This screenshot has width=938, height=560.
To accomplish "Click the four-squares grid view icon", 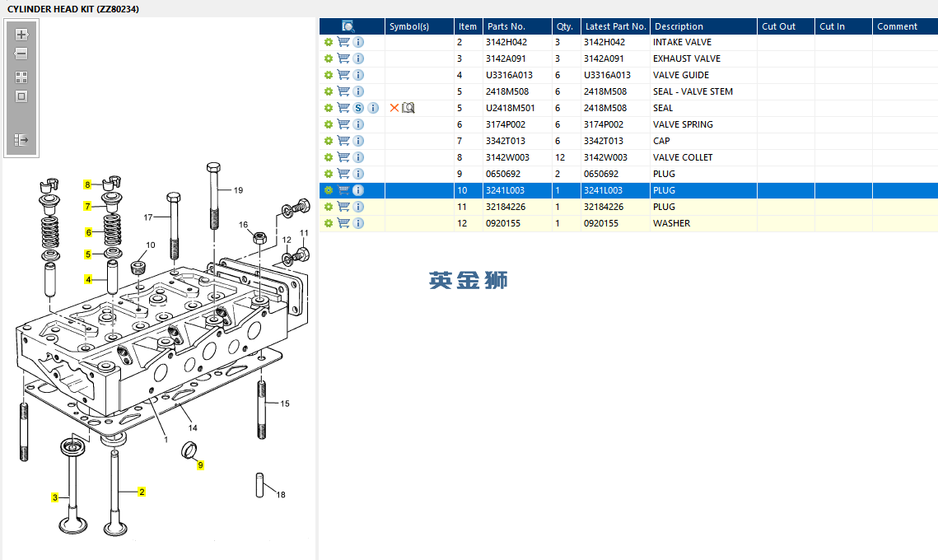I will tap(21, 77).
